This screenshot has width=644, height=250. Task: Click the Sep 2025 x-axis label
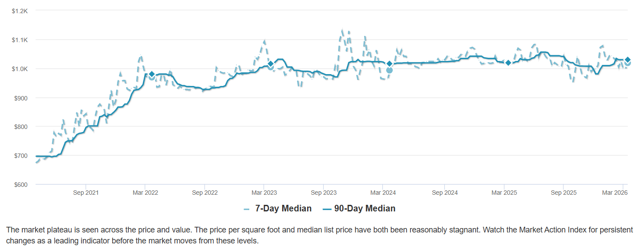pos(563,193)
